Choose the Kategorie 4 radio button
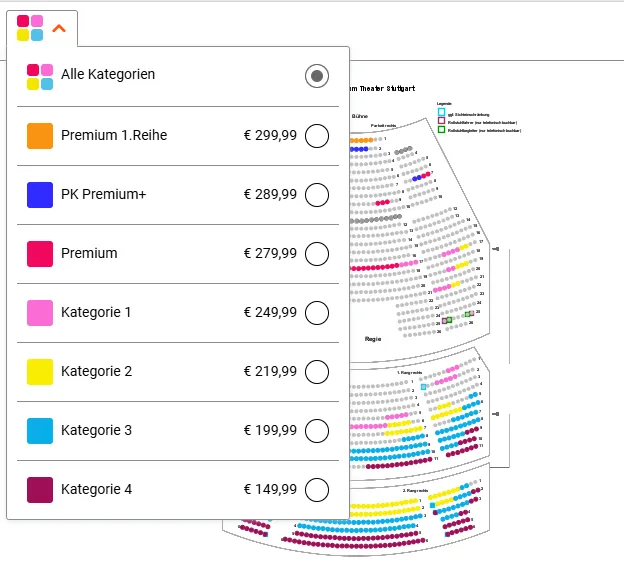624x574 pixels. pyautogui.click(x=317, y=490)
